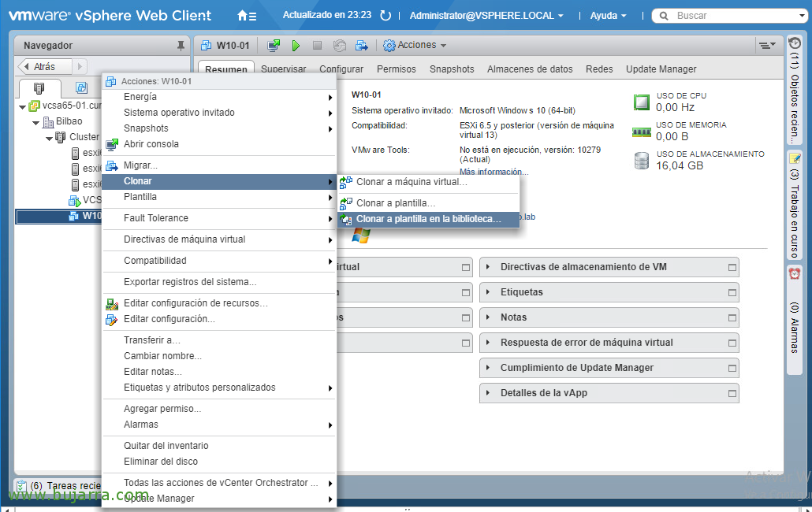Open the Acciones dropdown in the toolbar
The width and height of the screenshot is (812, 512).
tap(415, 46)
